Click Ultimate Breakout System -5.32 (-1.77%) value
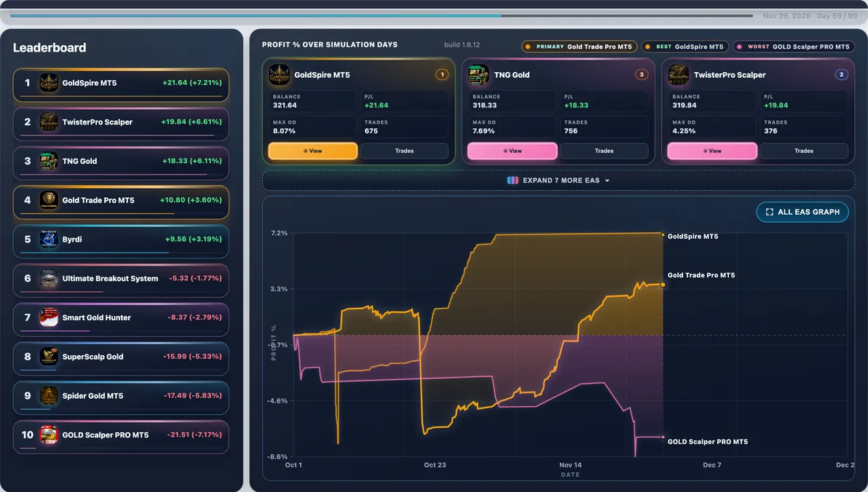The width and height of the screenshot is (868, 492). [x=195, y=278]
